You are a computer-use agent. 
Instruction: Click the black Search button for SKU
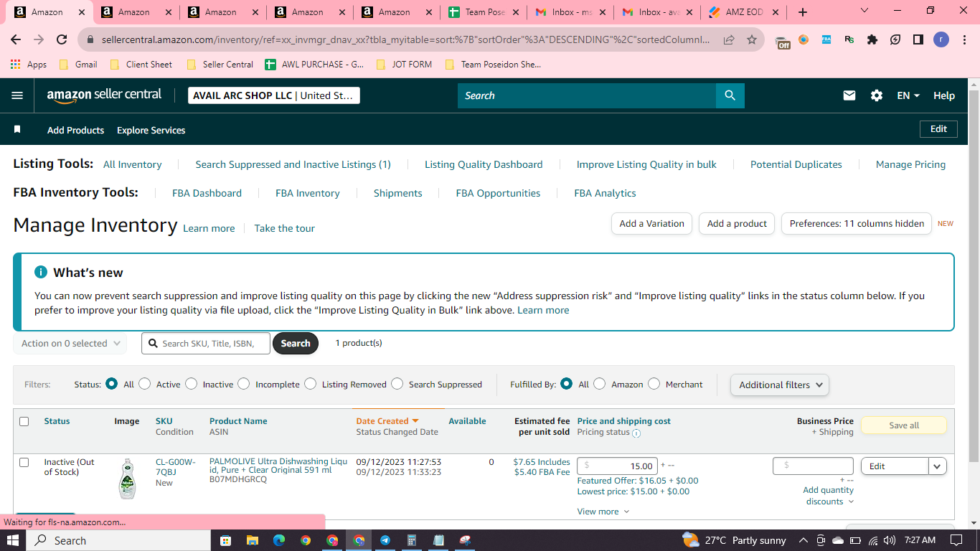point(296,344)
